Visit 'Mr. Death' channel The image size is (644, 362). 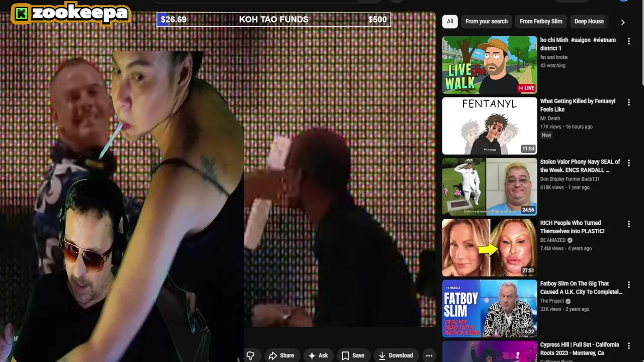pyautogui.click(x=550, y=119)
